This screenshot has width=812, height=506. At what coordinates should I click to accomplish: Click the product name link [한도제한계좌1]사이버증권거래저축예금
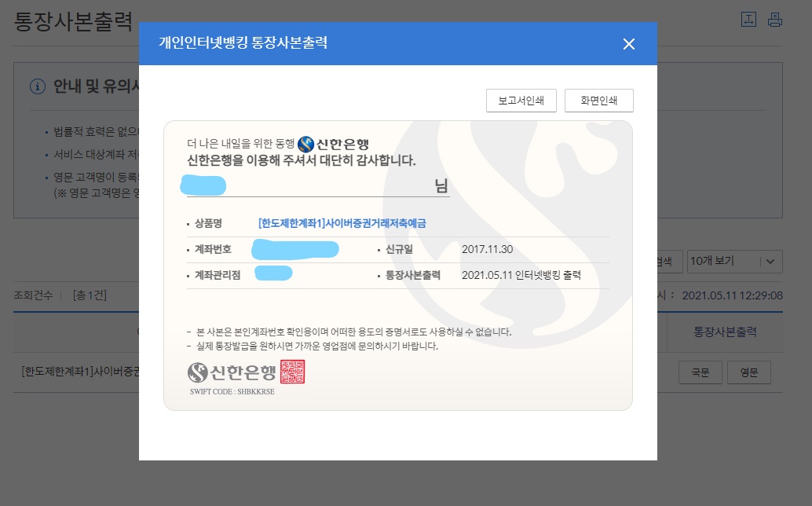tap(342, 223)
